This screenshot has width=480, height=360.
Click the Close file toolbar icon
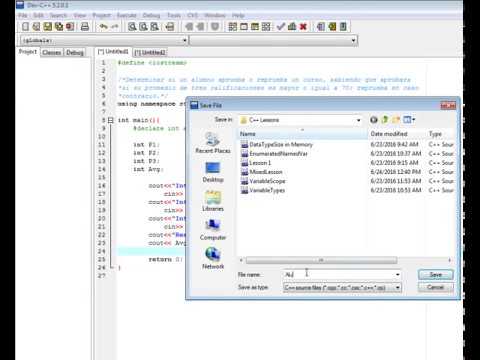70,27
